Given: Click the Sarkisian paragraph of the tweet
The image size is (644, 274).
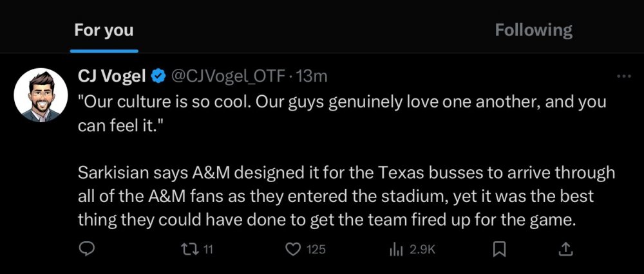Looking at the screenshot, I should [x=345, y=196].
